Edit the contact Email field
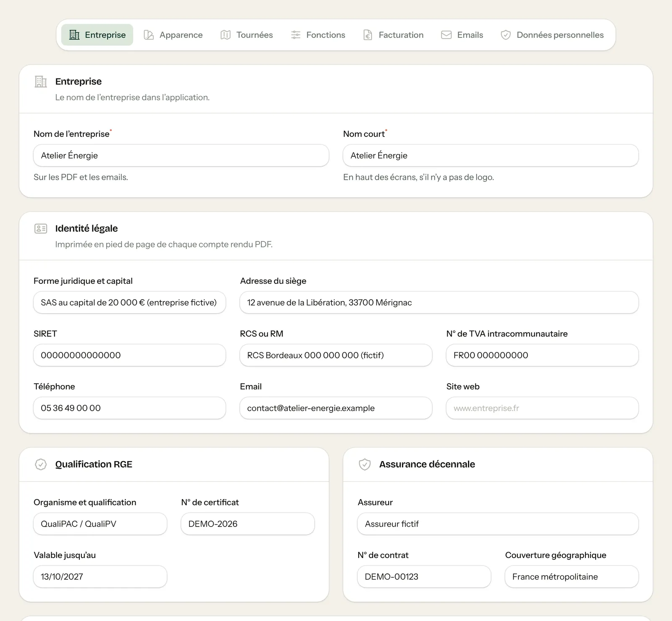The width and height of the screenshot is (672, 621). (x=336, y=408)
